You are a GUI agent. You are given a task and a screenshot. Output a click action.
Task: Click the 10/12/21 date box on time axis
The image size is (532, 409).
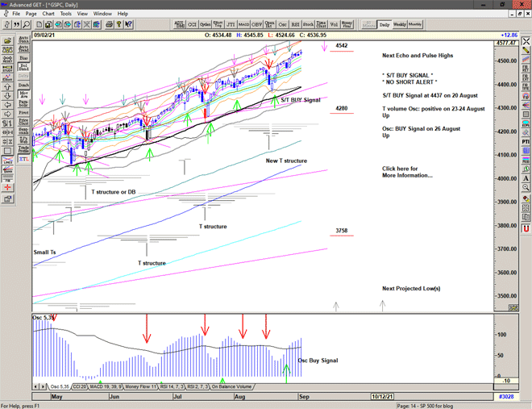(380, 397)
